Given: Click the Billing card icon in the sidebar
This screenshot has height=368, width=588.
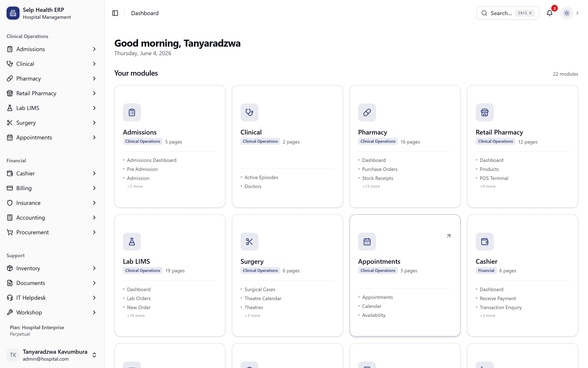Looking at the screenshot, I should point(10,188).
